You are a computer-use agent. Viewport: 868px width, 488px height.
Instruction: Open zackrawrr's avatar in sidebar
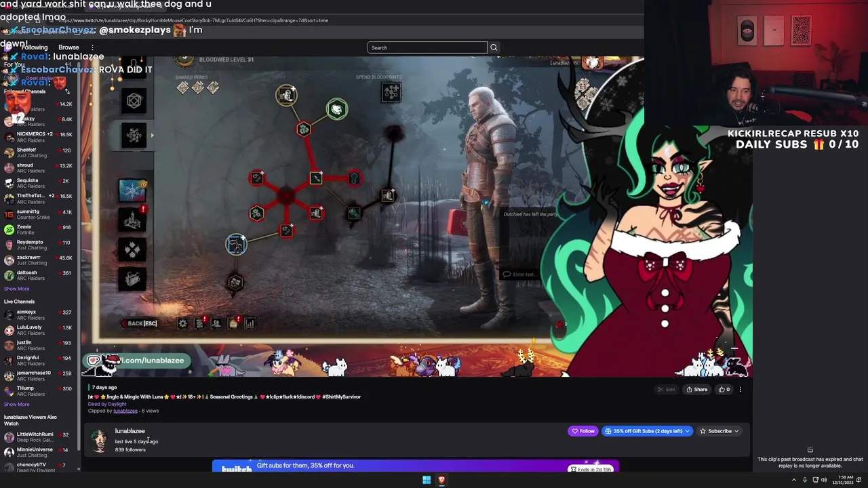[9, 260]
